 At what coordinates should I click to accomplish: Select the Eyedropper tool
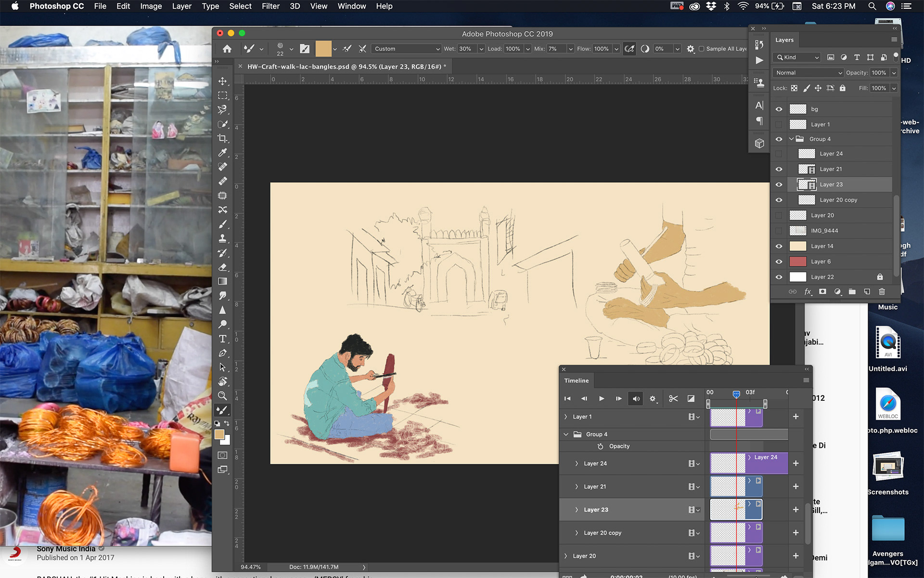[222, 153]
